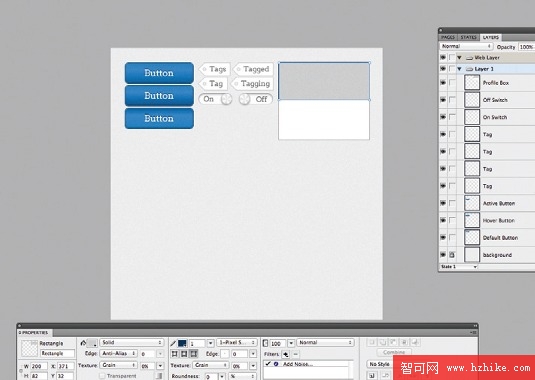Screen dimensions: 535x380
Task: Open the fill texture Grain dropdown
Action: pos(118,365)
